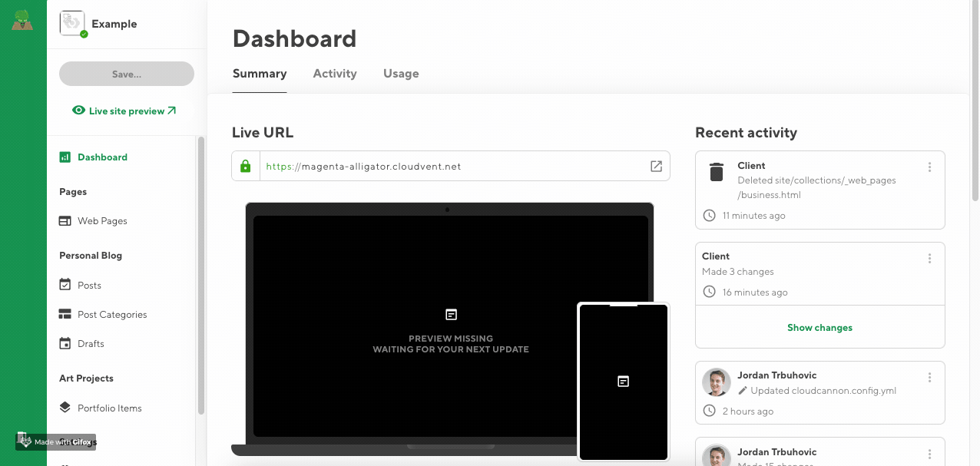Click the trash icon on the deleted file activity

coord(717,172)
